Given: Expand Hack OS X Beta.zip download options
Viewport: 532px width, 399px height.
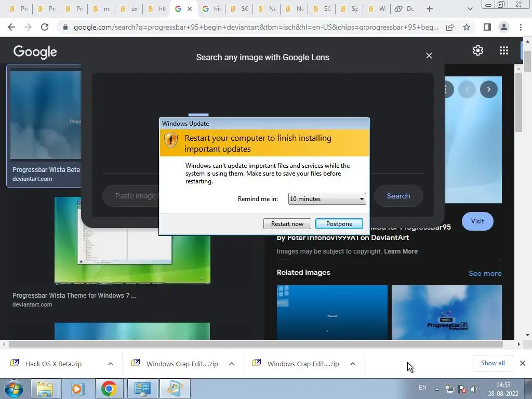Looking at the screenshot, I should tap(111, 364).
